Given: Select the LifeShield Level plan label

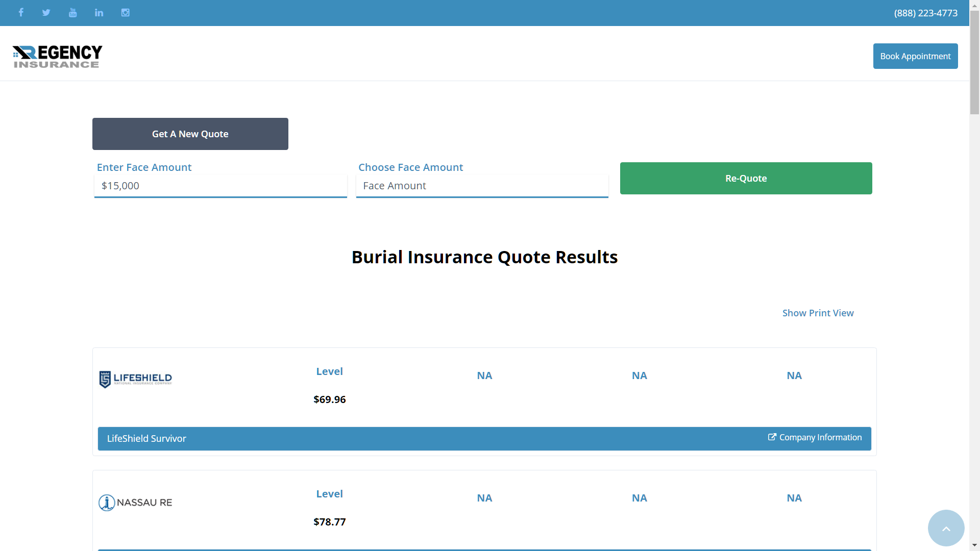Looking at the screenshot, I should (x=329, y=371).
